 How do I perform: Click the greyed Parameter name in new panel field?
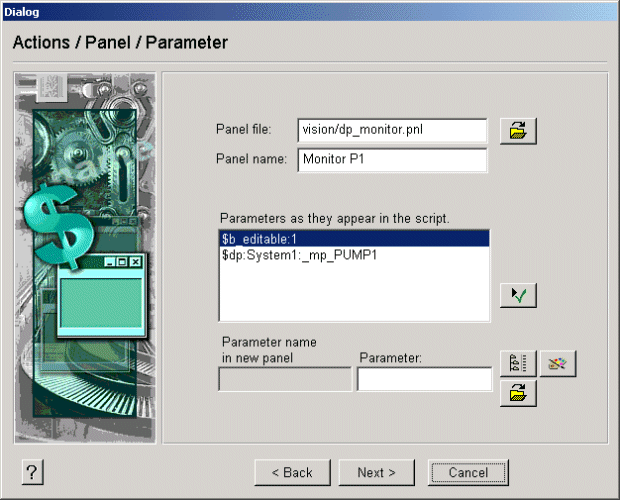tap(285, 379)
